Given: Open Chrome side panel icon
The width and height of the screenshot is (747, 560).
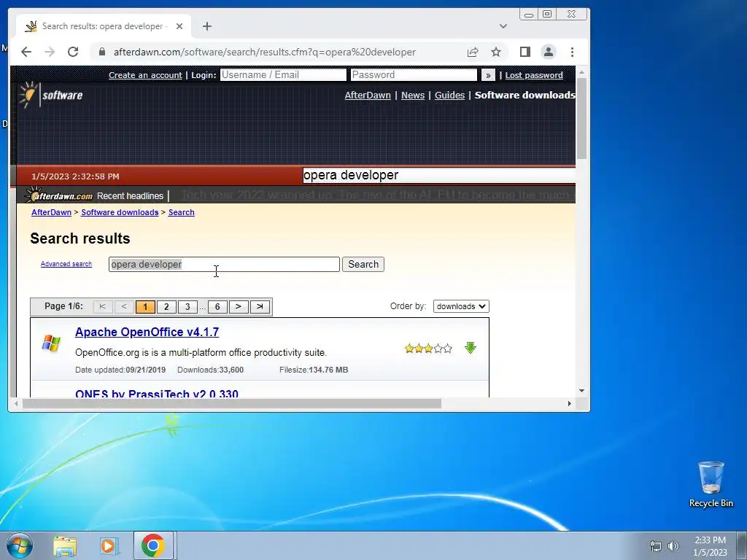Looking at the screenshot, I should tap(525, 52).
